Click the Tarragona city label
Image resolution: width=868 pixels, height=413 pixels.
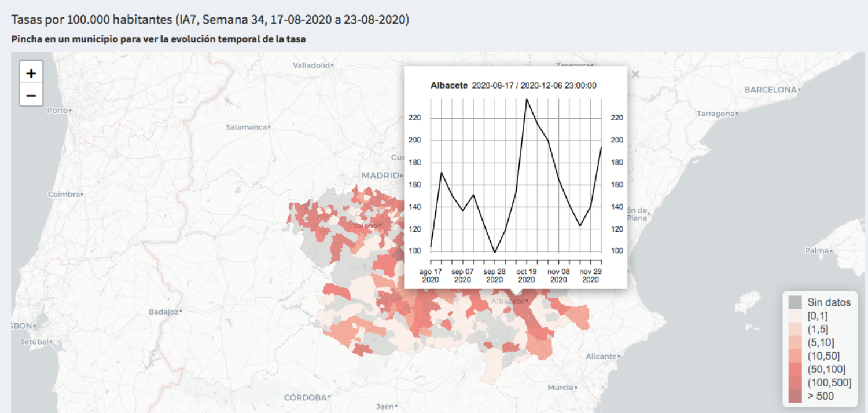715,114
